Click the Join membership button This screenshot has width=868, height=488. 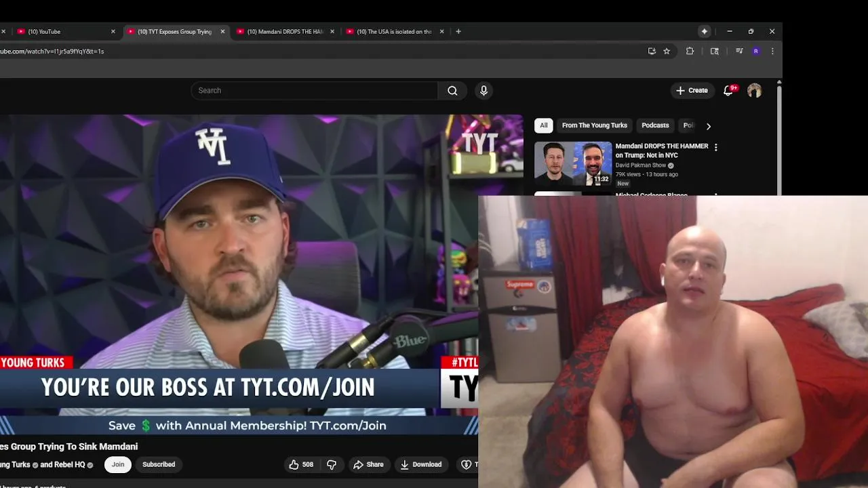pyautogui.click(x=118, y=464)
